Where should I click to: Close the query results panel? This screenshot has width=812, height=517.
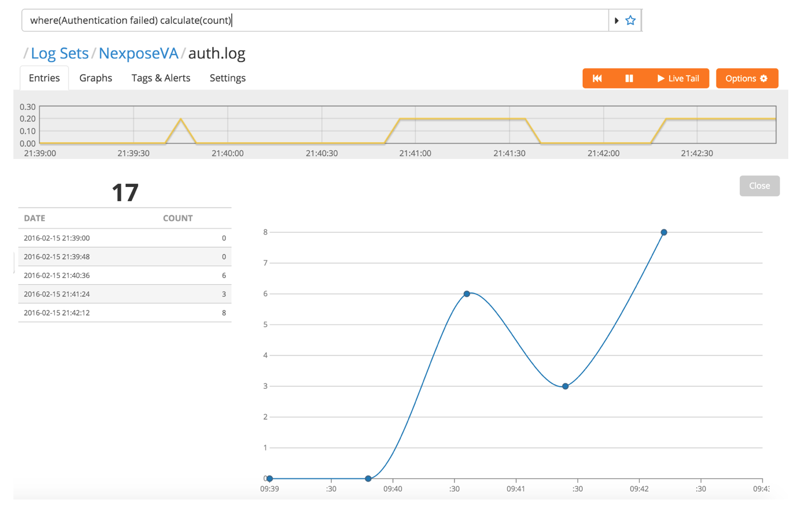click(x=759, y=185)
